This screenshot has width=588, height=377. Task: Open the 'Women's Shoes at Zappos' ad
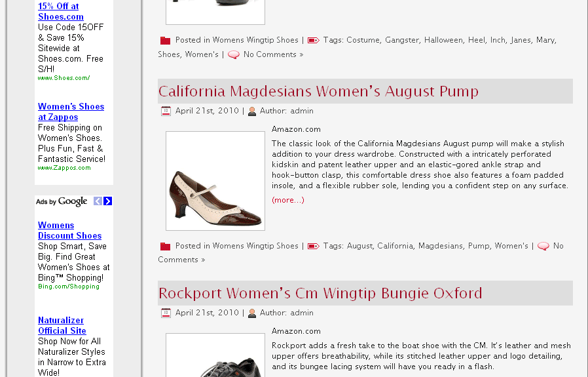[x=71, y=112]
